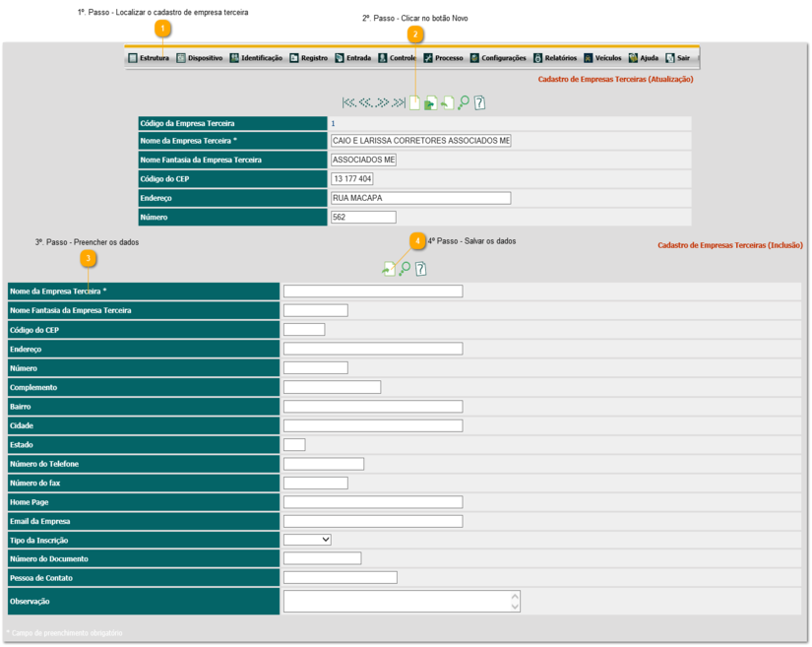Expand the Tipo da Inscrição dropdown
812x647 pixels.
[307, 540]
